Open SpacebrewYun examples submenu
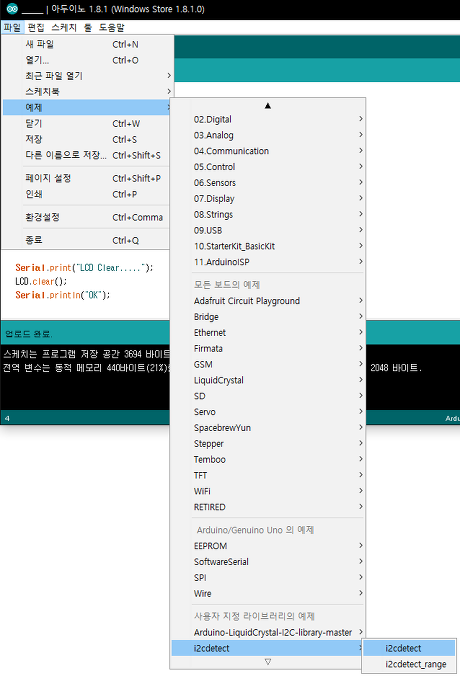The image size is (460, 676). point(268,428)
